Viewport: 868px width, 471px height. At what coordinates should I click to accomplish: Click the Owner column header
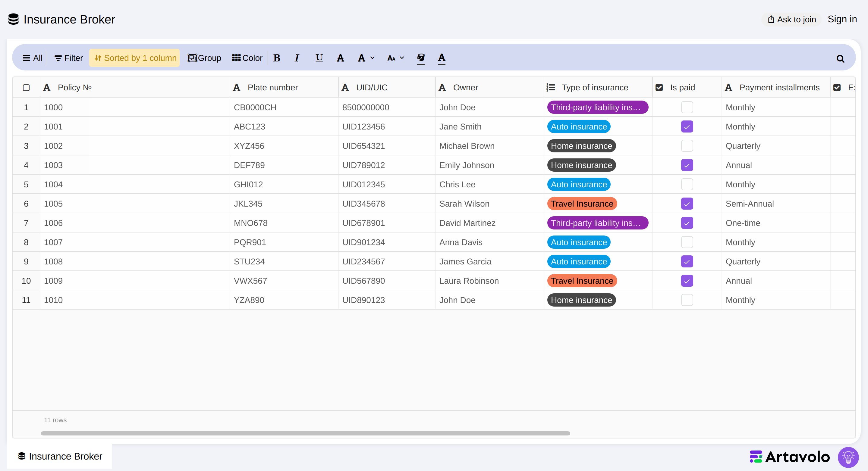[x=489, y=88]
